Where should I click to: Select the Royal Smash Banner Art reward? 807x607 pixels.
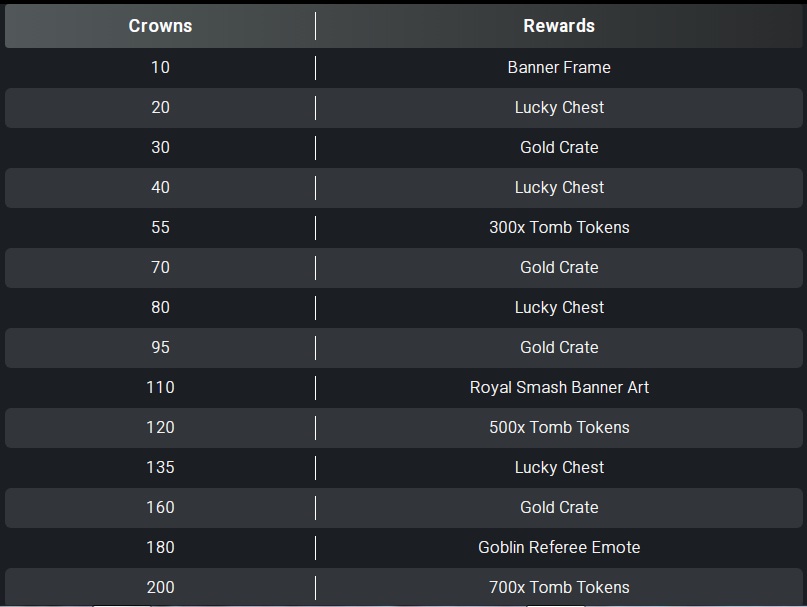[x=559, y=388]
